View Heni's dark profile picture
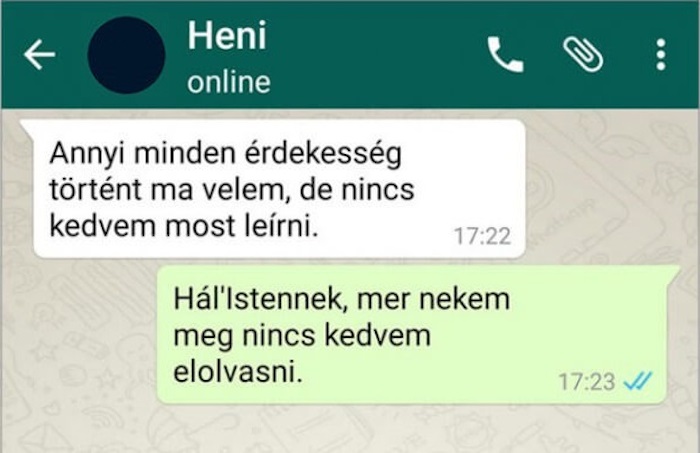700x453 pixels. [x=126, y=55]
